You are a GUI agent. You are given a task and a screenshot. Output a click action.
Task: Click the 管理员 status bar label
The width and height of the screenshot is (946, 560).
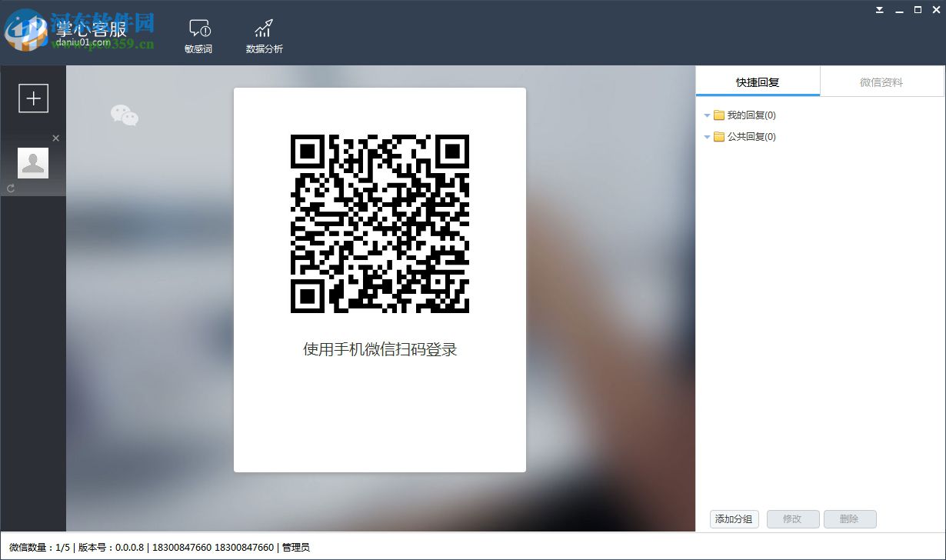(296, 548)
